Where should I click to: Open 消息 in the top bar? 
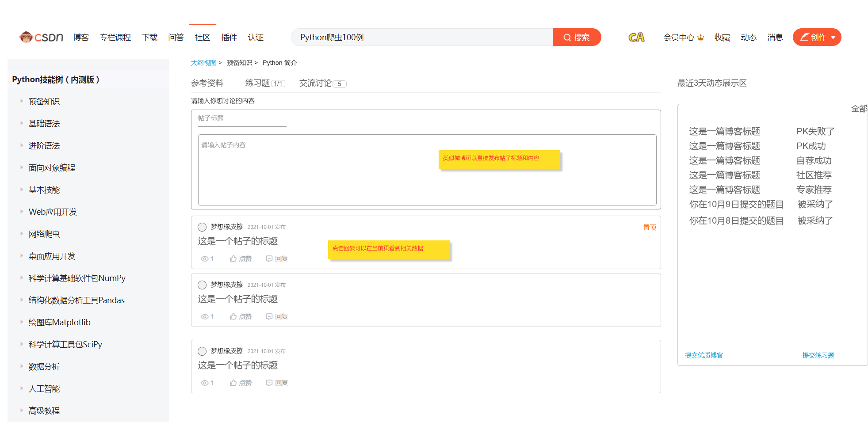[775, 38]
